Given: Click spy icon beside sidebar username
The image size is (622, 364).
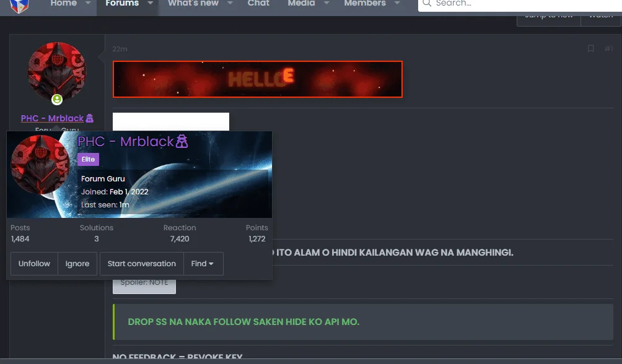Looking at the screenshot, I should tap(90, 118).
